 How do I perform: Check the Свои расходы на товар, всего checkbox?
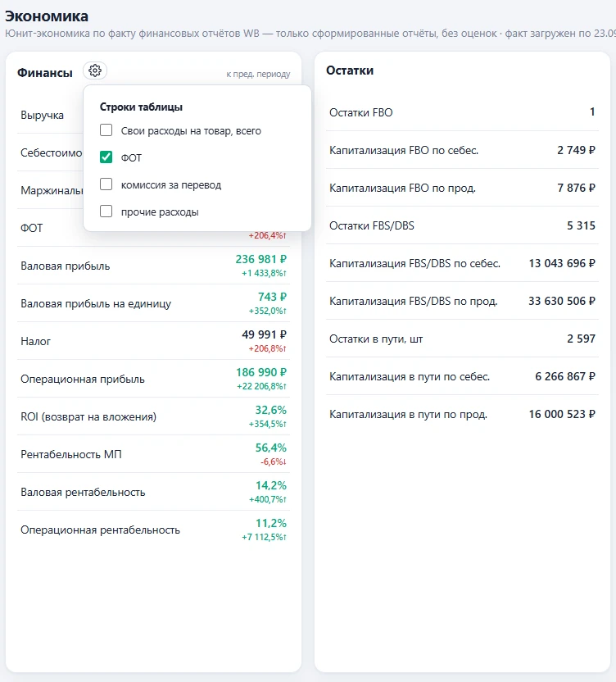106,130
